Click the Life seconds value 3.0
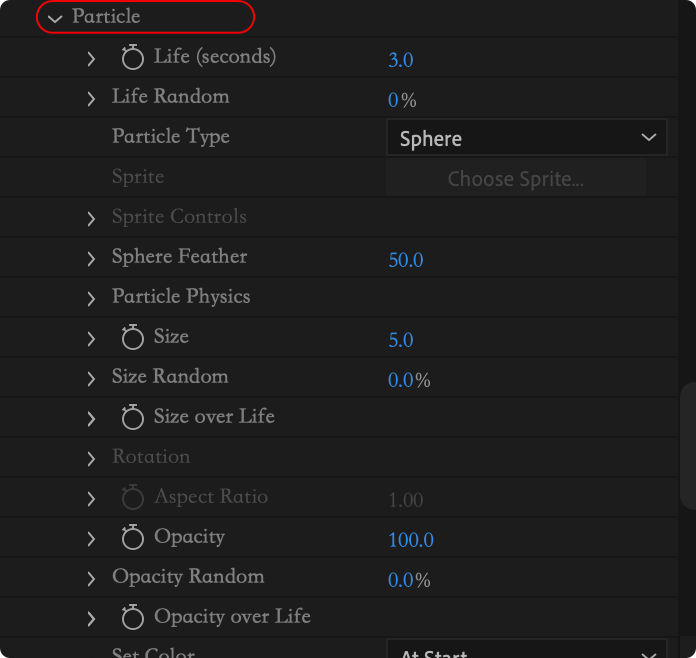Image resolution: width=696 pixels, height=658 pixels. coord(401,60)
